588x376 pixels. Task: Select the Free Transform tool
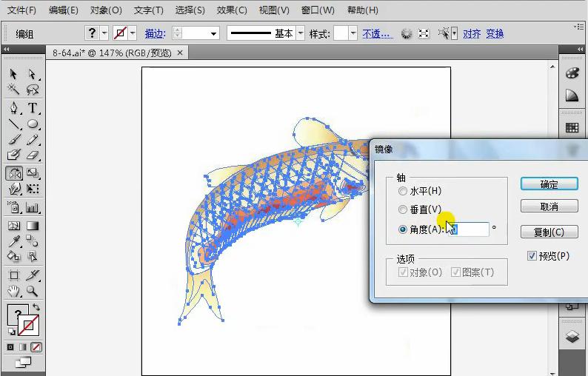pyautogui.click(x=33, y=189)
